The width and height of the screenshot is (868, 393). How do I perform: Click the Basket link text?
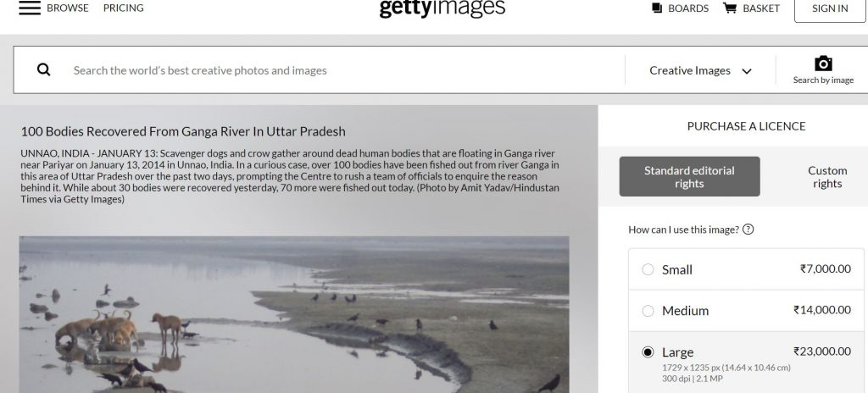click(x=761, y=8)
